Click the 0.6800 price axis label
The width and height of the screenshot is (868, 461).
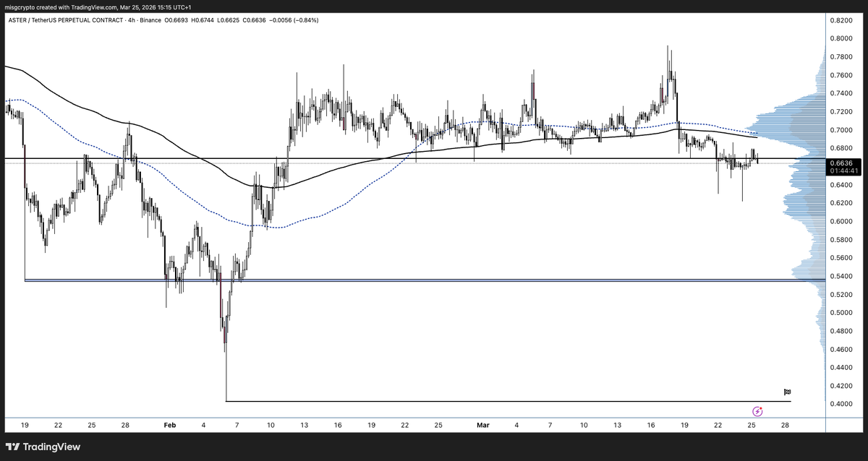[x=841, y=148]
